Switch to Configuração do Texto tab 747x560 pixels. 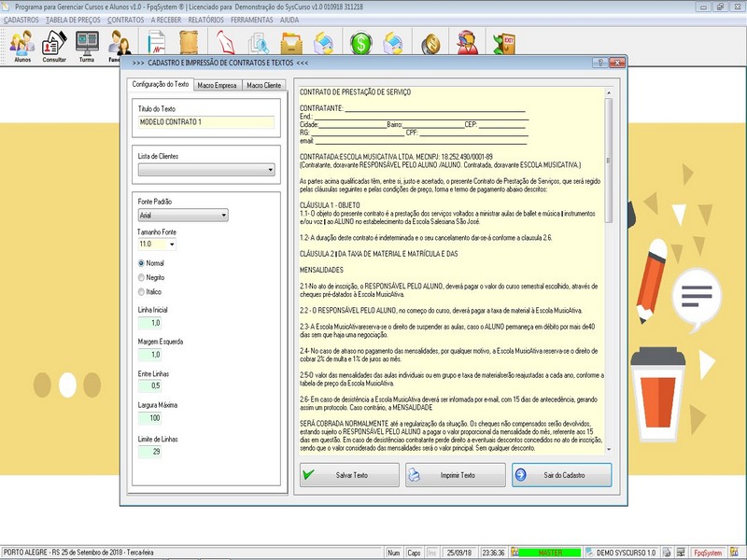pyautogui.click(x=161, y=84)
